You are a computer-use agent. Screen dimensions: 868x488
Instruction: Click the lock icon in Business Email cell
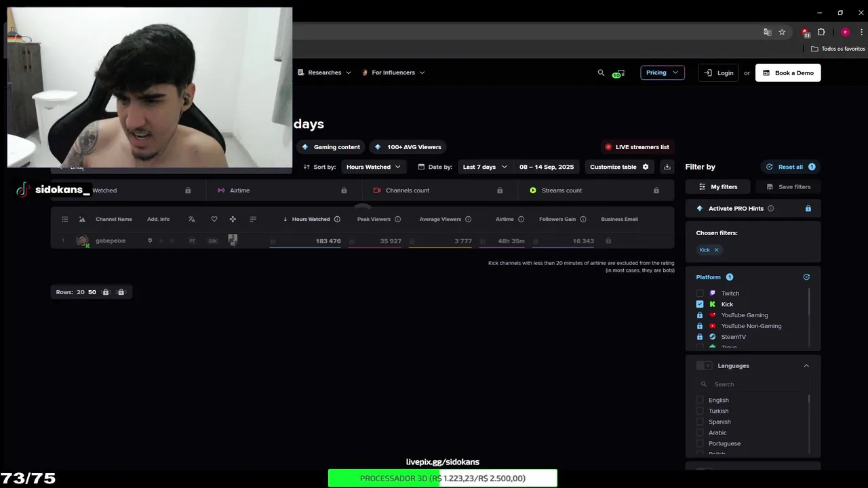[608, 241]
